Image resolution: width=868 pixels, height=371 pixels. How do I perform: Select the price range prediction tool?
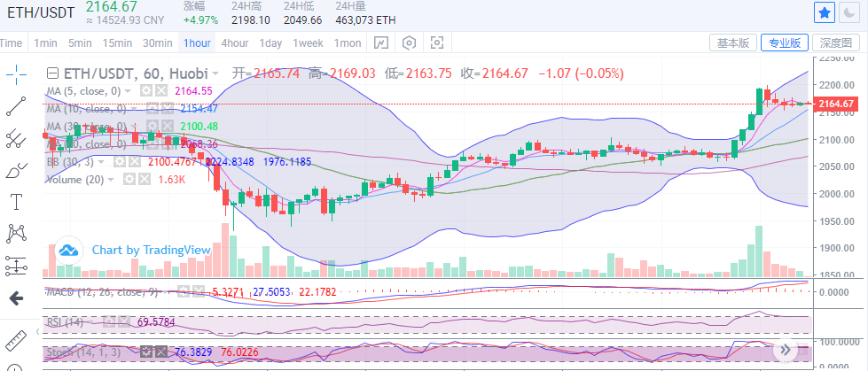coord(17,266)
